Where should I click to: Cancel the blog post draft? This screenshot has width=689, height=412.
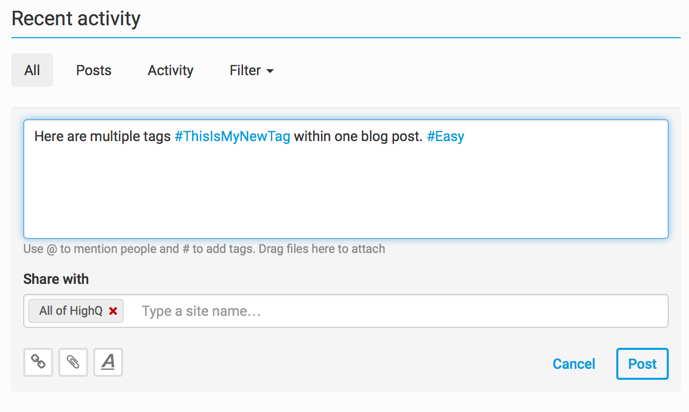click(574, 364)
